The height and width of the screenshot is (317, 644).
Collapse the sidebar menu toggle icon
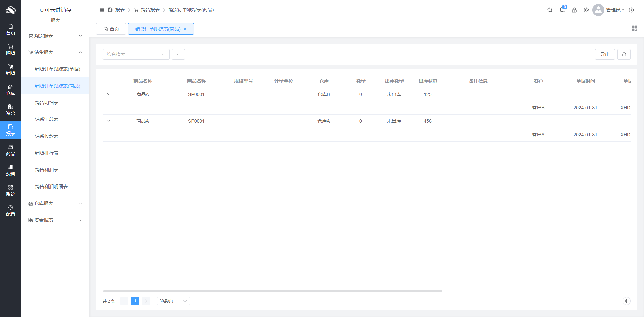point(102,10)
